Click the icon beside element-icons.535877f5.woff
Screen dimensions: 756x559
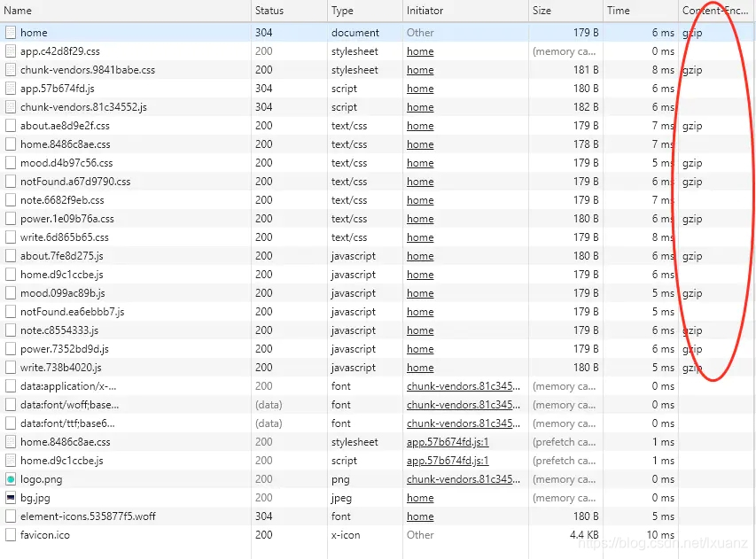(x=10, y=516)
